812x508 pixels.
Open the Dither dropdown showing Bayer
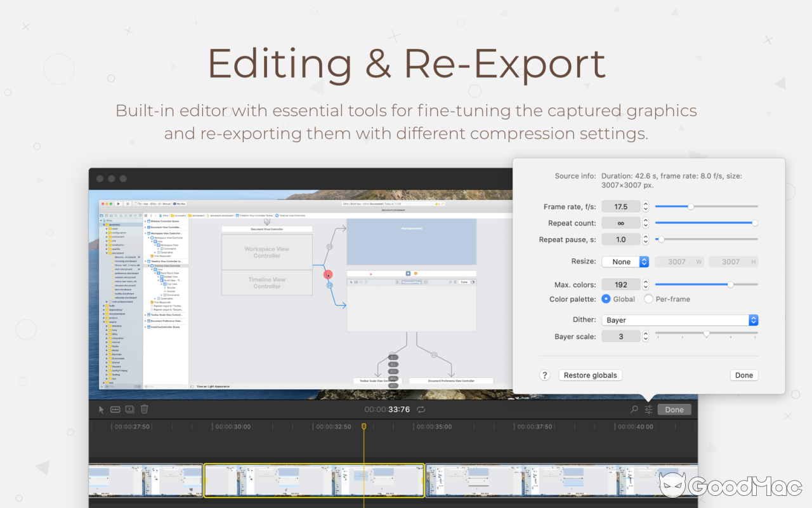pos(679,319)
